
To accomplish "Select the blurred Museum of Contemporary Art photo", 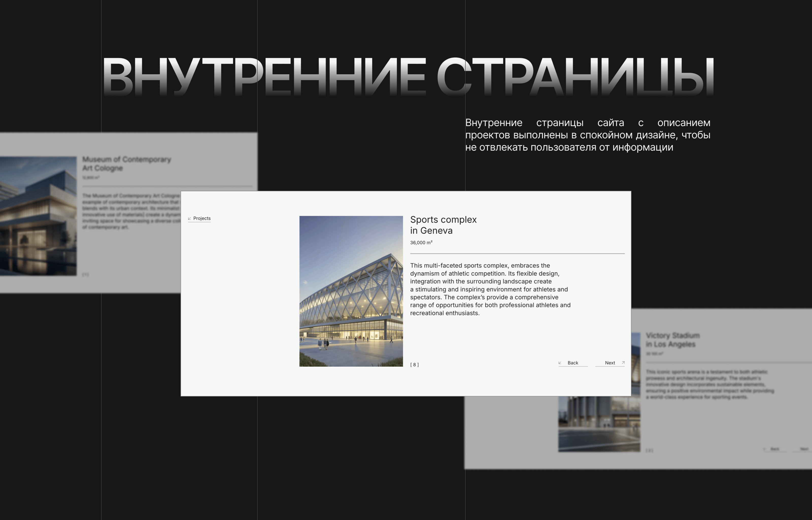I will 38,216.
